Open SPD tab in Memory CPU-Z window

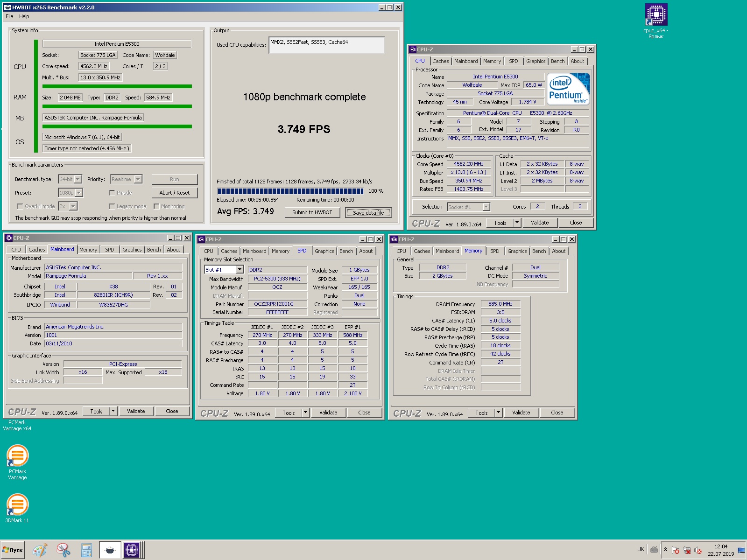tap(495, 251)
